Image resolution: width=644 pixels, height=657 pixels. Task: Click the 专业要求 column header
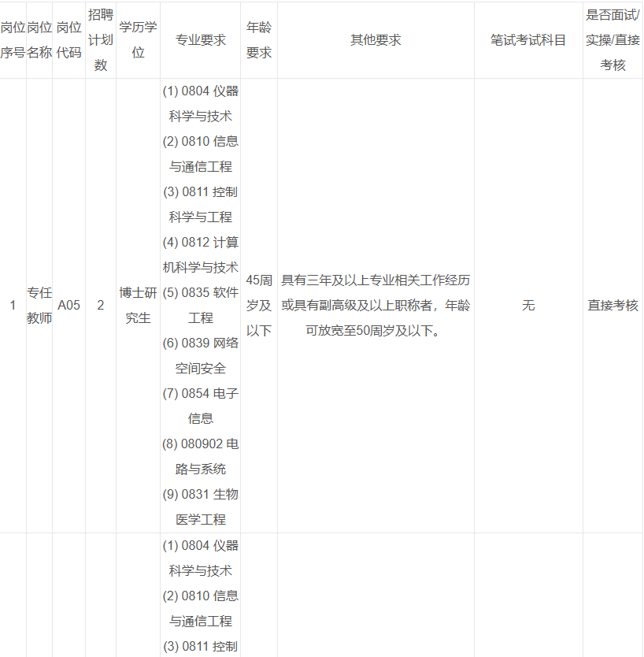200,40
